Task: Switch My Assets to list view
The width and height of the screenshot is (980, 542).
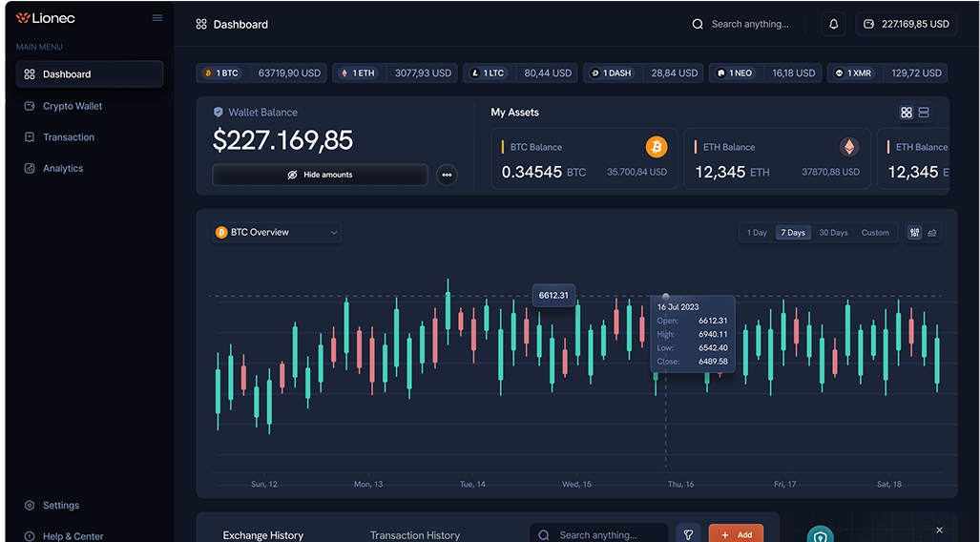Action: click(x=924, y=113)
